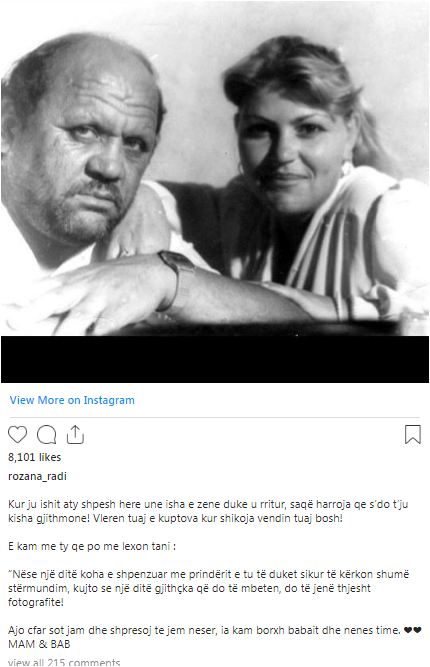Viewport: 430px width, 667px height.
Task: Share the post using the upload arrow icon
Action: point(75,434)
